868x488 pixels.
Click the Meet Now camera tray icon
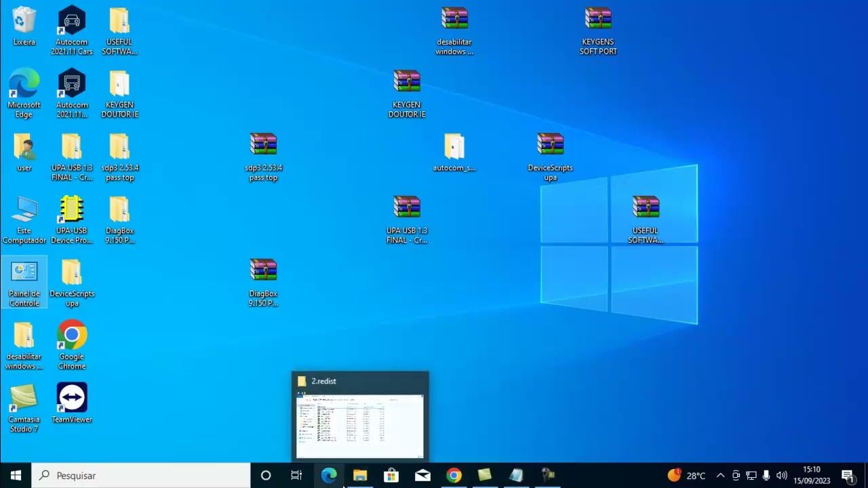[736, 475]
